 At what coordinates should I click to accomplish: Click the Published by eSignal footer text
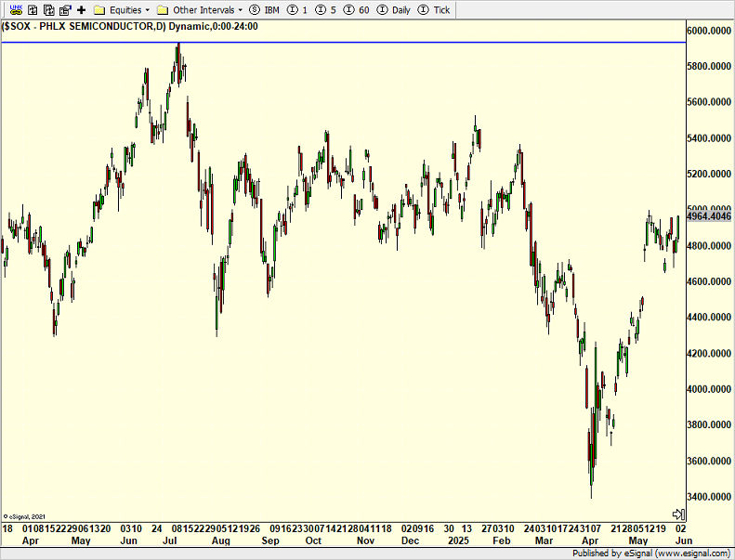click(x=650, y=553)
